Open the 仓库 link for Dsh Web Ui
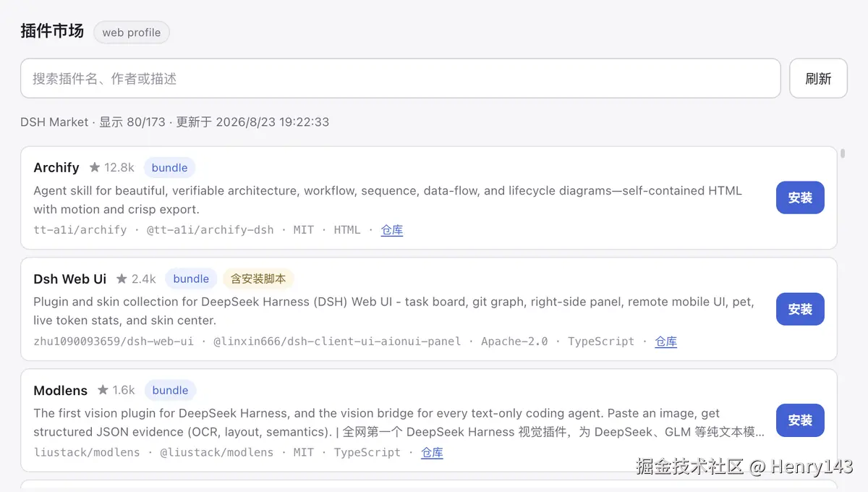This screenshot has height=492, width=868. tap(666, 342)
